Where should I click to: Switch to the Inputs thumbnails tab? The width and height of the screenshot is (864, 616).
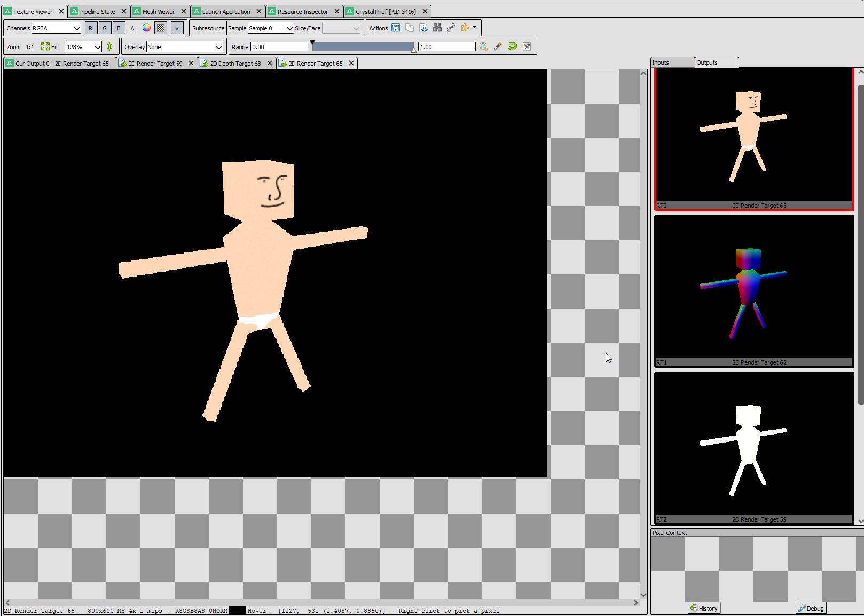pos(672,62)
